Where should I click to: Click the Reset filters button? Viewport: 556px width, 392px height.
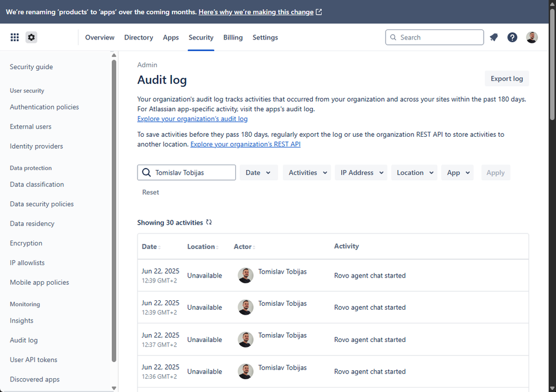(x=150, y=192)
